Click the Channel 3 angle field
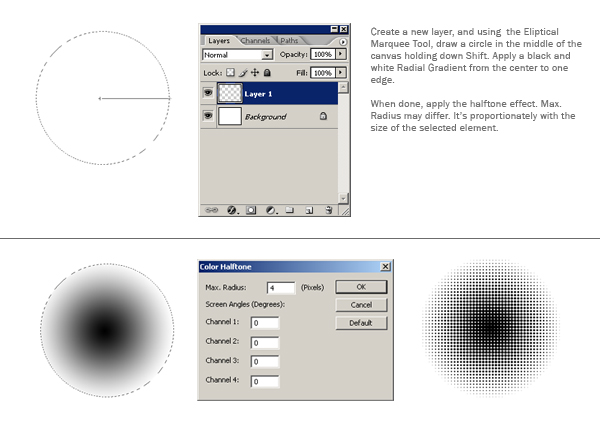Image resolution: width=600 pixels, height=429 pixels. [x=265, y=362]
